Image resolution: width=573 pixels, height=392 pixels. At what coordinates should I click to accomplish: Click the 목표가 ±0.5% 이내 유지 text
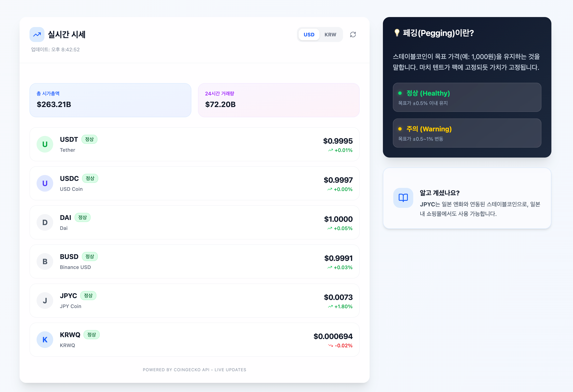(x=423, y=103)
